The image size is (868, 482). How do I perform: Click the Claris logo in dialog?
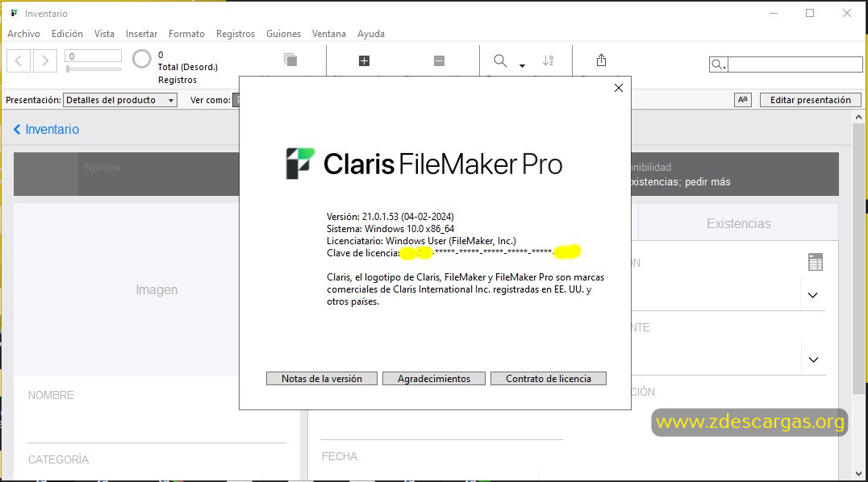[x=300, y=164]
